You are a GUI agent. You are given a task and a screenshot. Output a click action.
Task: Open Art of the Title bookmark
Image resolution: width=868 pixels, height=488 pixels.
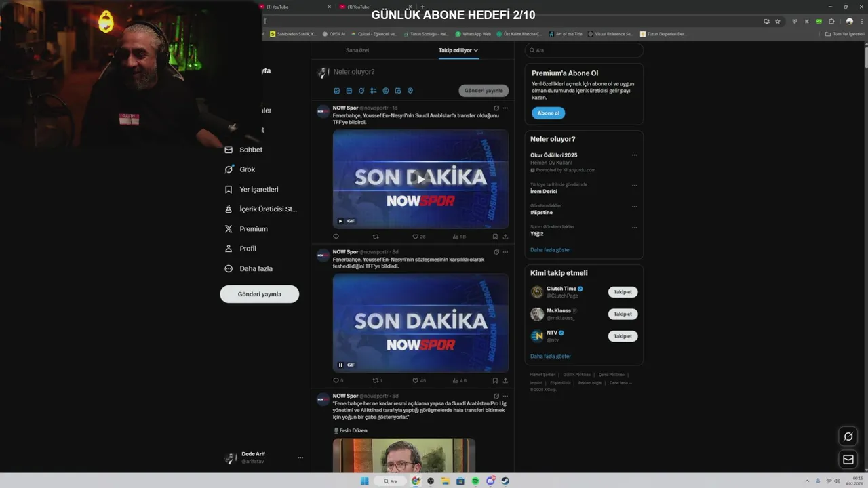(566, 33)
